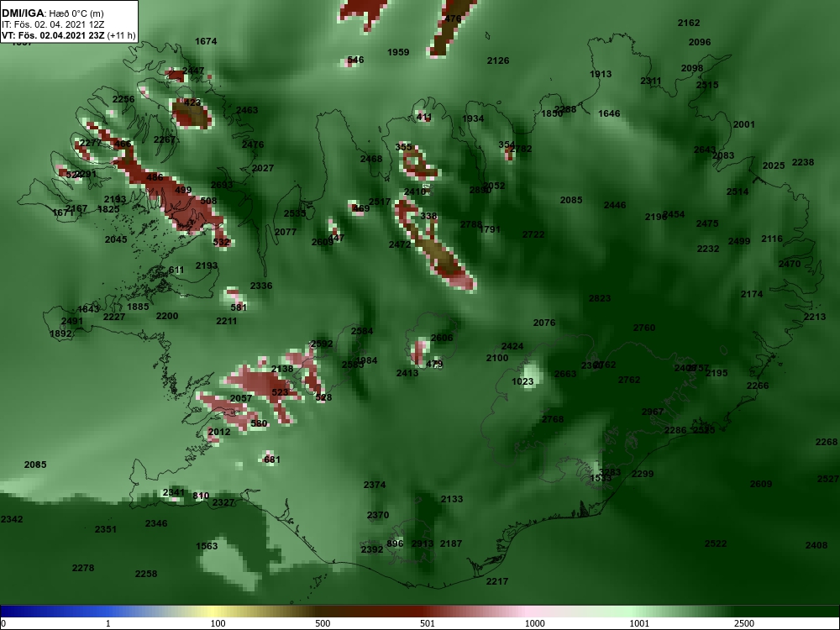Click the map value 2722
Image resolution: width=840 pixels, height=630 pixels.
pos(533,234)
